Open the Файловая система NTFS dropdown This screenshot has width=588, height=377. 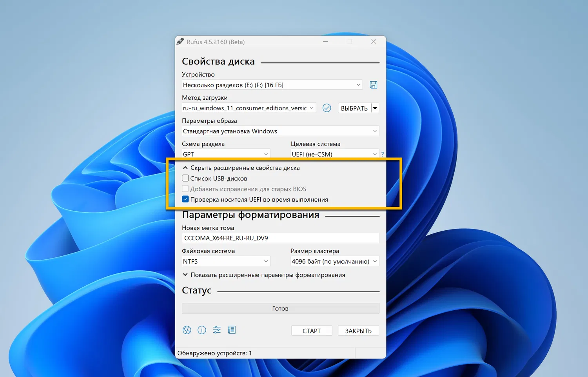tap(226, 261)
